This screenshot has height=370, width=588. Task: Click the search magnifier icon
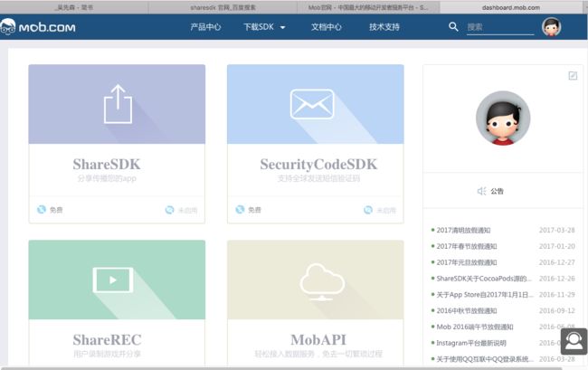coord(453,26)
